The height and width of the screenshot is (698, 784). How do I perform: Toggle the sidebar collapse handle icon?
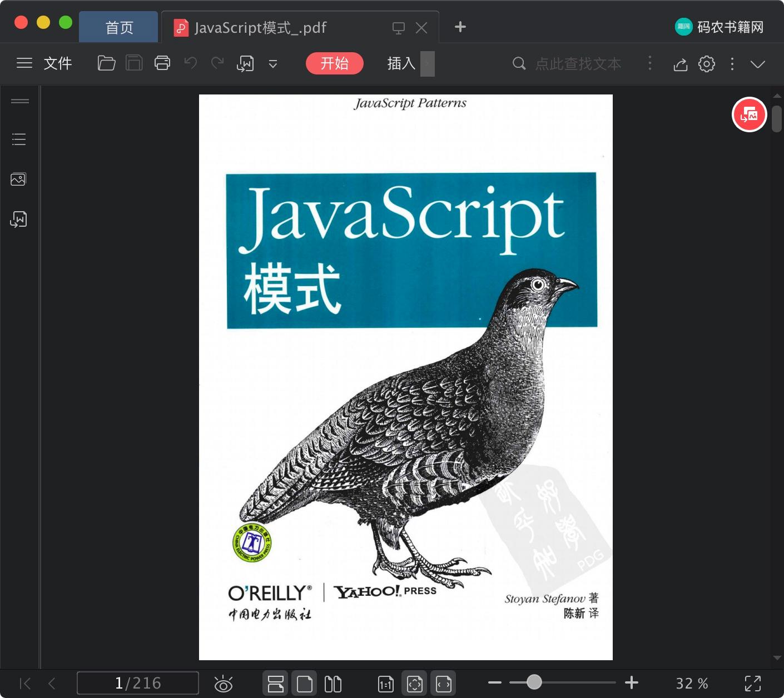[x=20, y=101]
